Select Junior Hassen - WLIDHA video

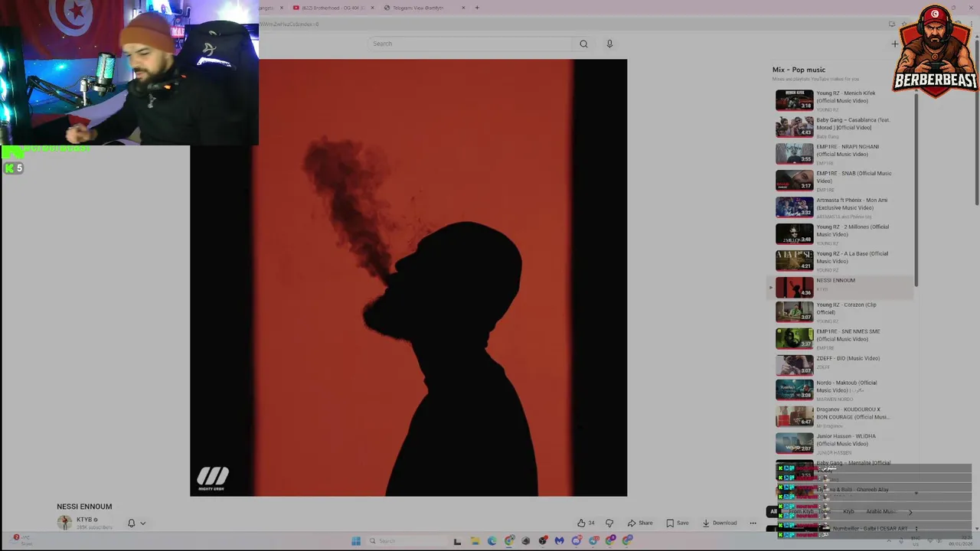point(841,444)
